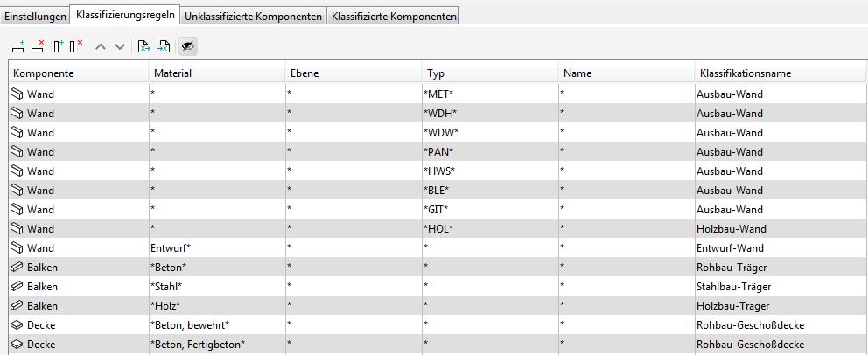Click the Balken icon in the *Holz* row
Screen dimensions: 868x355
point(17,305)
